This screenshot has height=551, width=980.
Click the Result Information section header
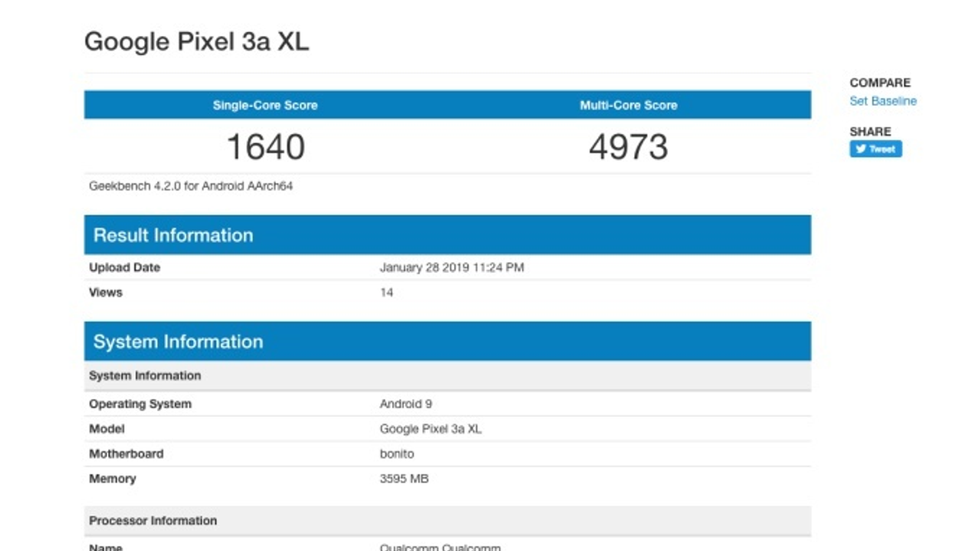(448, 235)
